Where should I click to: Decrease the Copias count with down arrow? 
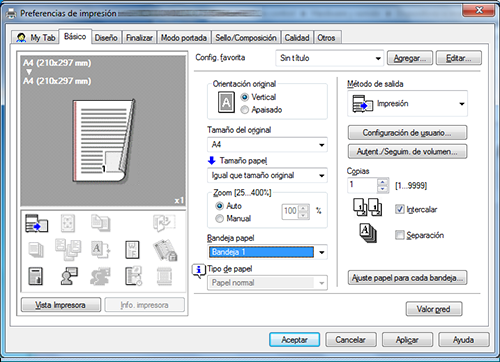coord(383,189)
